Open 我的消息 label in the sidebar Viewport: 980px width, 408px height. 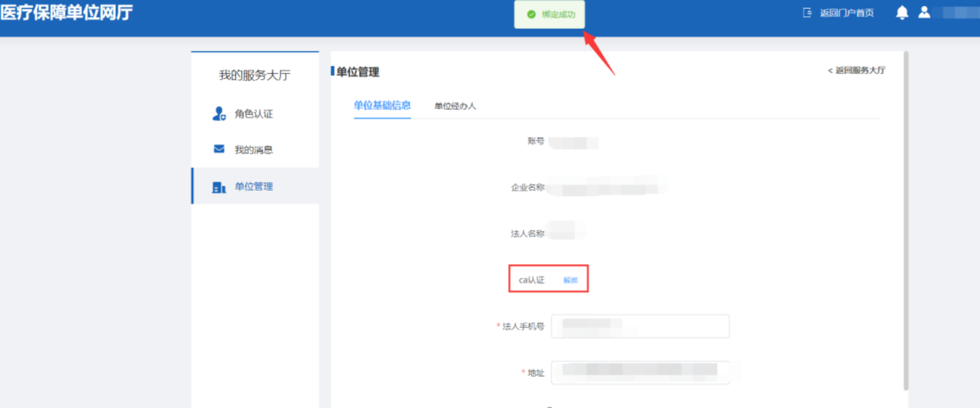pyautogui.click(x=254, y=150)
